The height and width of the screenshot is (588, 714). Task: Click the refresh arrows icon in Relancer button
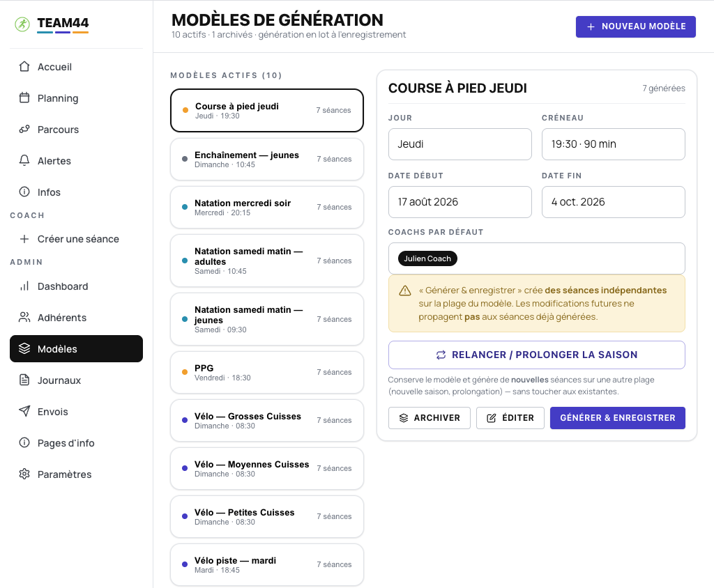click(x=441, y=355)
